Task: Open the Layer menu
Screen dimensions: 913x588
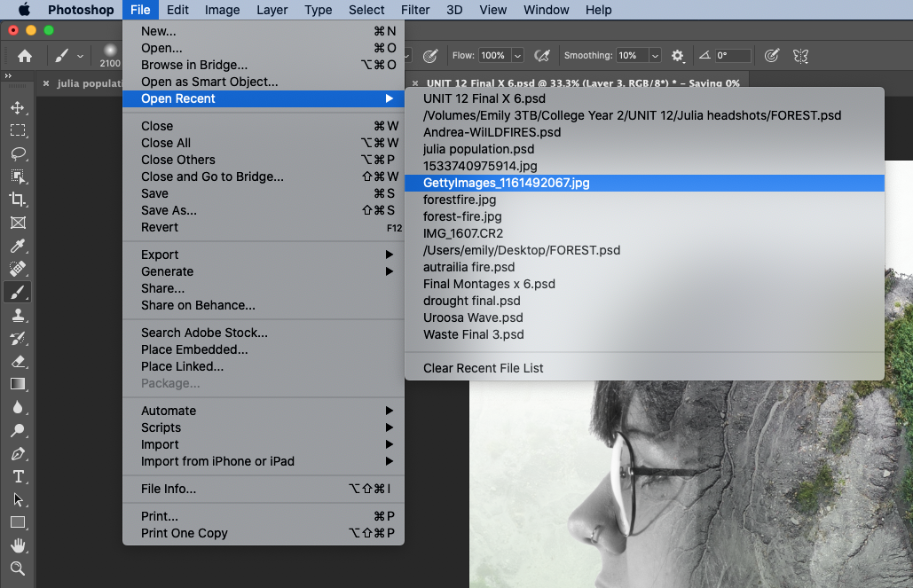Action: coord(272,10)
